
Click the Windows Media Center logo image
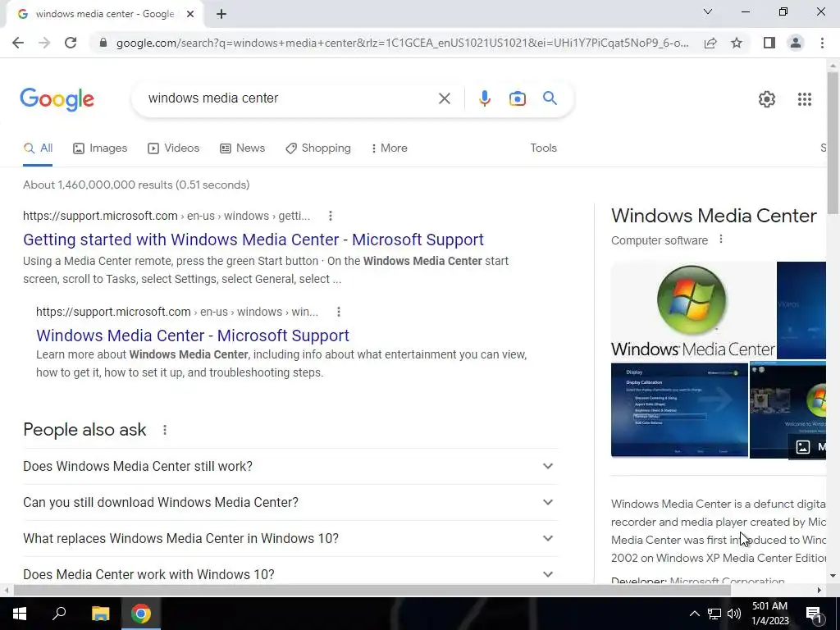(x=693, y=310)
